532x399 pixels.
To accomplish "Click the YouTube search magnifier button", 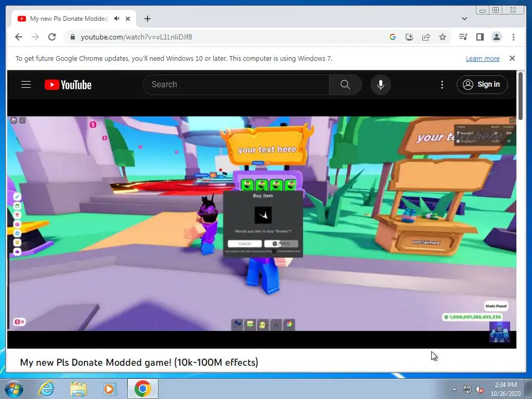I will point(345,85).
